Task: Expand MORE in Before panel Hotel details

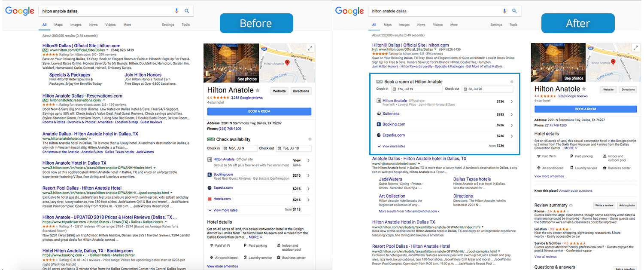Action: coord(255,237)
